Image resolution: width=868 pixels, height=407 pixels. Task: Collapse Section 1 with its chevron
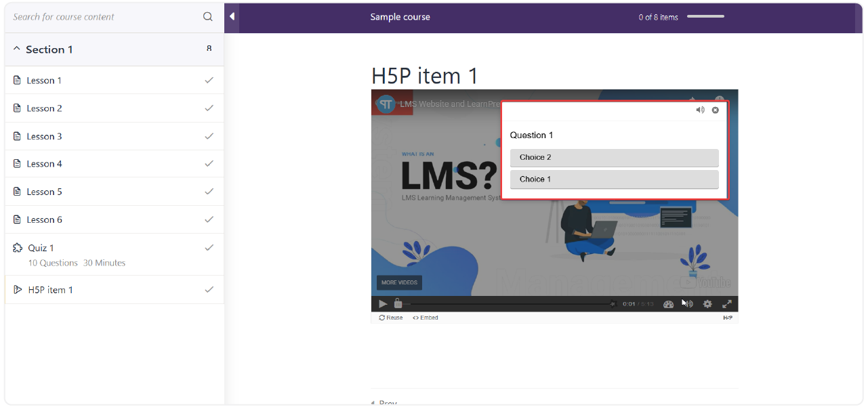tap(16, 49)
